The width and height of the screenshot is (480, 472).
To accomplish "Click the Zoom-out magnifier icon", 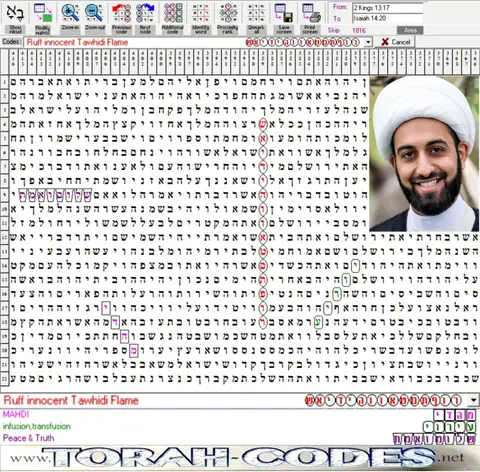I will point(95,13).
